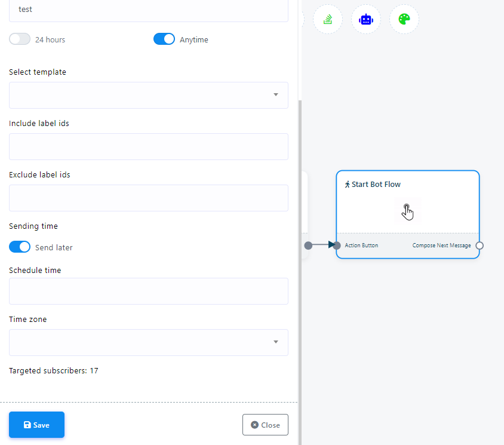
Task: Click the Include label ids selection field
Action: (148, 146)
